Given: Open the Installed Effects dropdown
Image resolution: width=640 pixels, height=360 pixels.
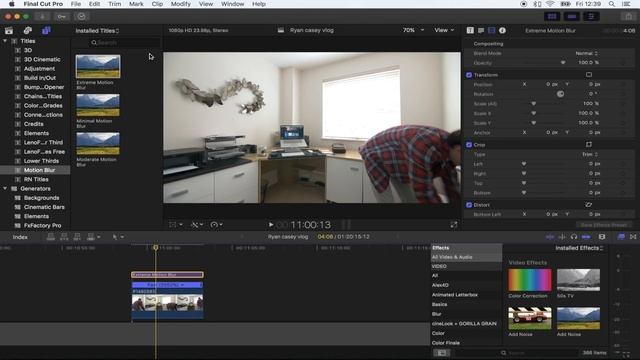Looking at the screenshot, I should coord(579,248).
